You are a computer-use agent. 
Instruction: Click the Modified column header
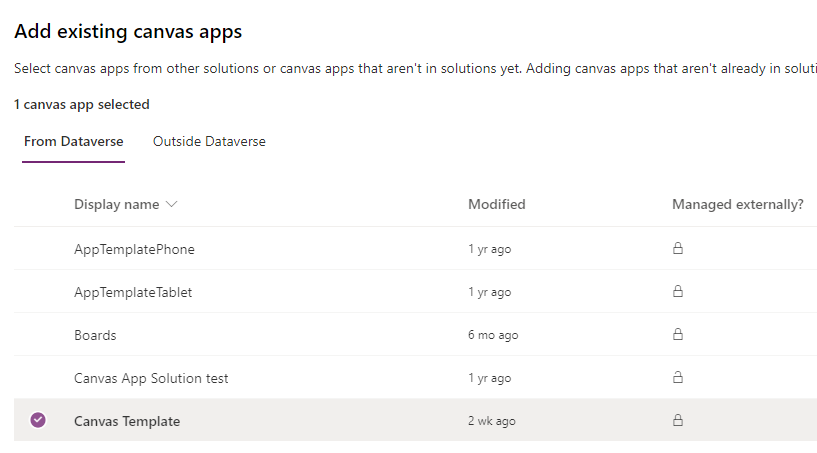point(496,204)
